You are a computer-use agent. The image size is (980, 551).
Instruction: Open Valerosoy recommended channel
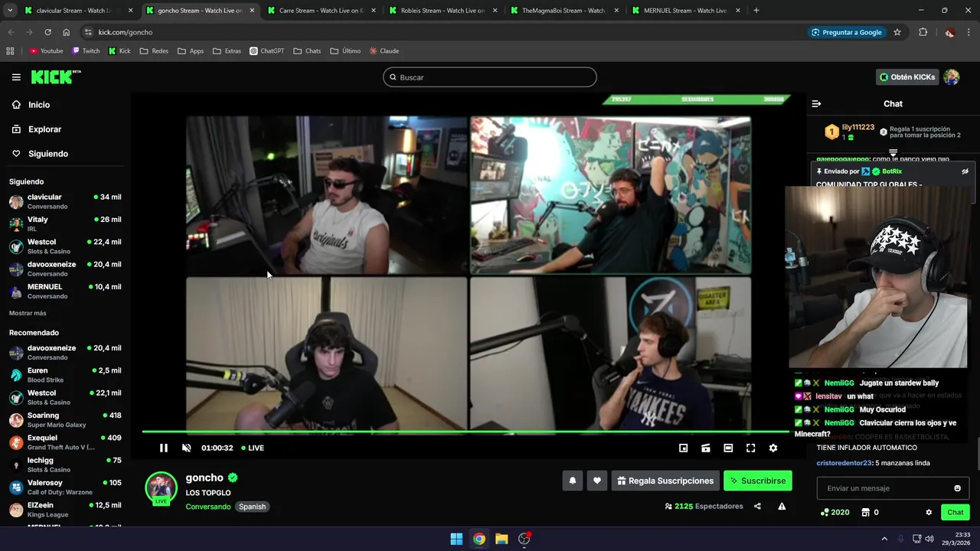pyautogui.click(x=65, y=487)
